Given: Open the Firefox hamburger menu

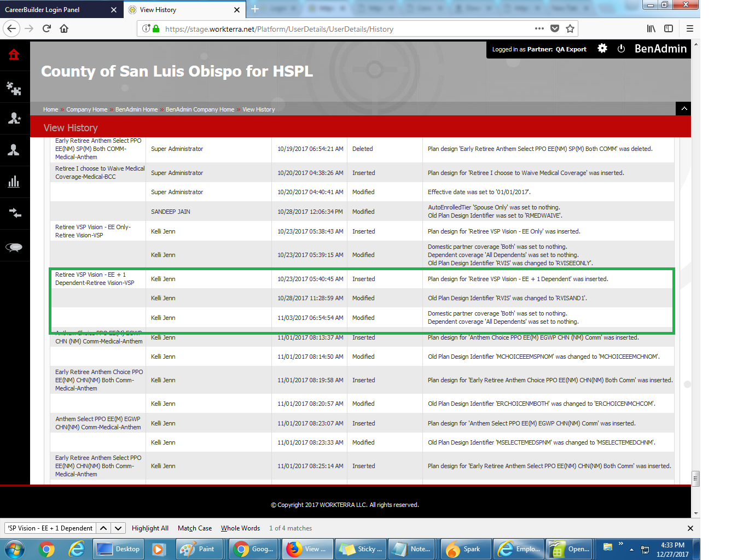Looking at the screenshot, I should 689,29.
